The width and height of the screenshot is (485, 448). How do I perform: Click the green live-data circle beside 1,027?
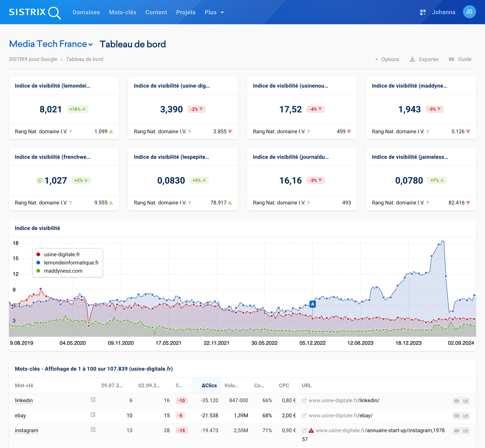click(x=40, y=181)
